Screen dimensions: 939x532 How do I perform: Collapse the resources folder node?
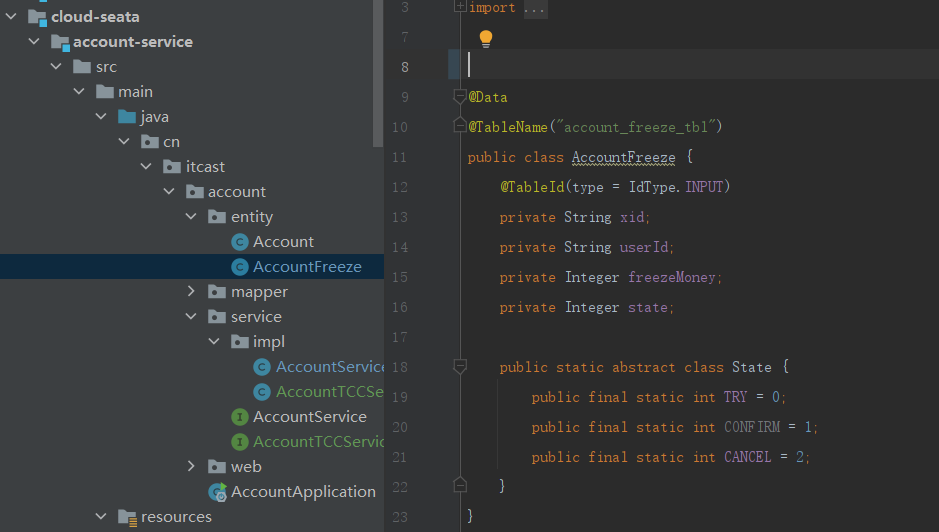click(x=101, y=516)
